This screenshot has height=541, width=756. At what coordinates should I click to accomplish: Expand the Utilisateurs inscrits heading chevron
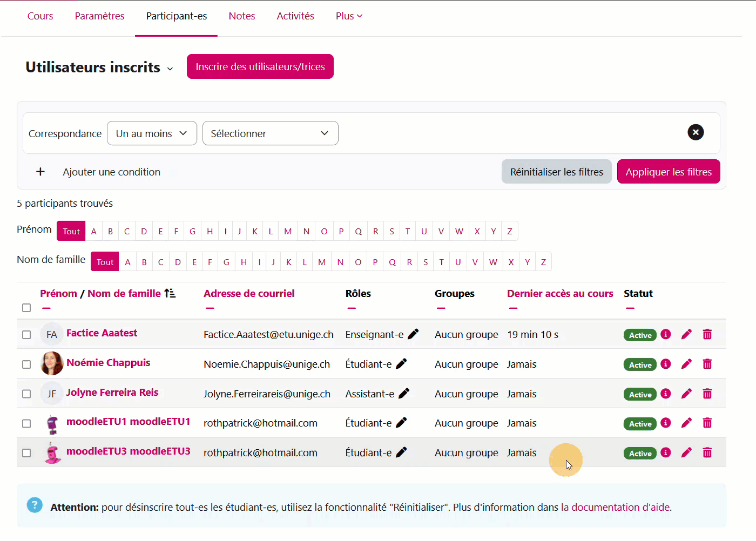(170, 69)
